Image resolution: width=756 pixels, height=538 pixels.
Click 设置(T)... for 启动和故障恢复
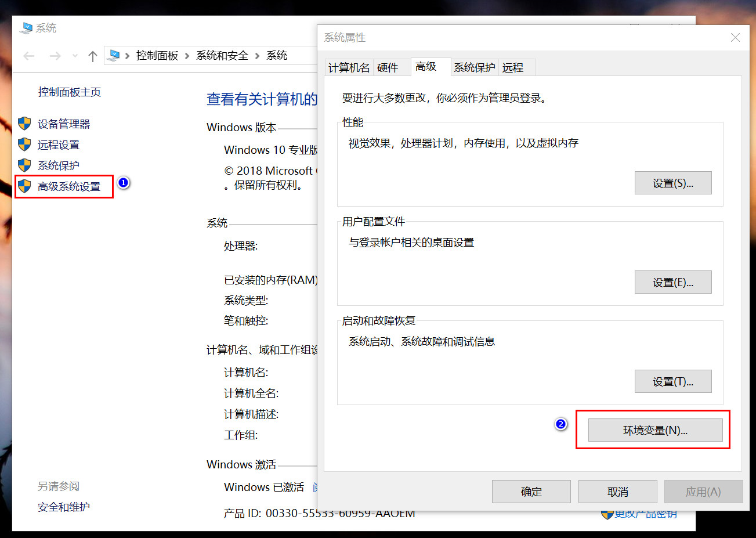coord(673,381)
